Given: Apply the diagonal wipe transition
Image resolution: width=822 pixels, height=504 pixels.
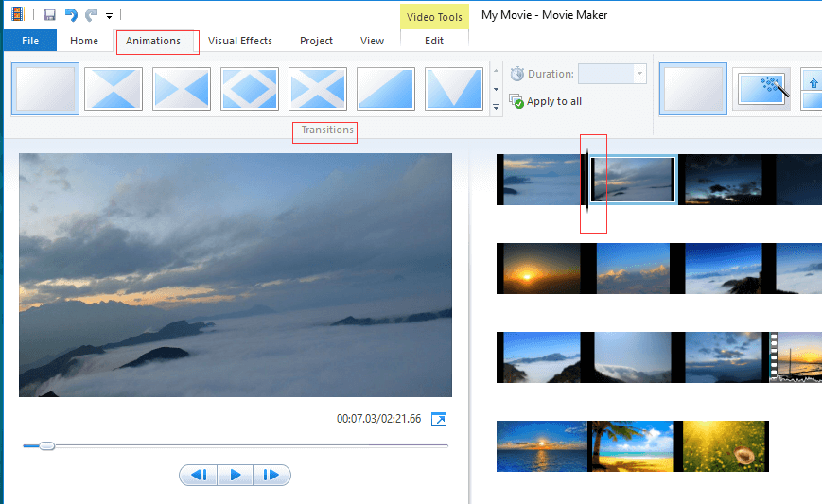Looking at the screenshot, I should pos(386,89).
